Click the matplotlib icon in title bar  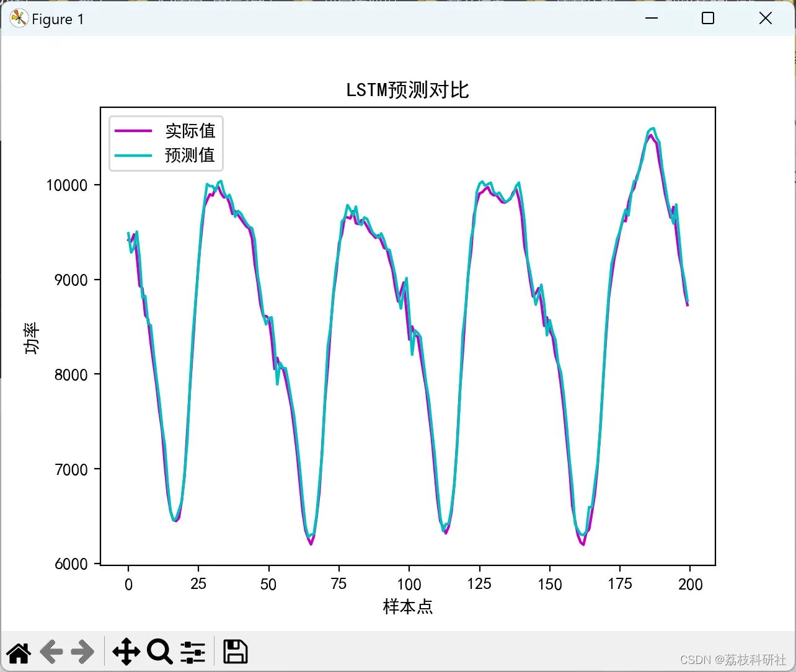point(19,19)
